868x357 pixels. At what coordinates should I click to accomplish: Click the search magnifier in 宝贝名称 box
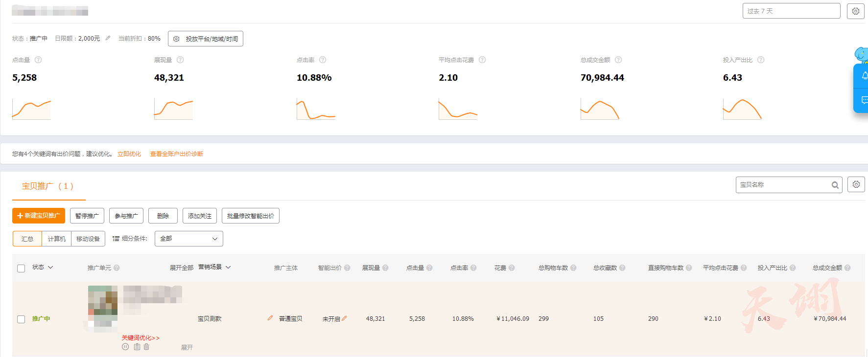[x=835, y=185]
